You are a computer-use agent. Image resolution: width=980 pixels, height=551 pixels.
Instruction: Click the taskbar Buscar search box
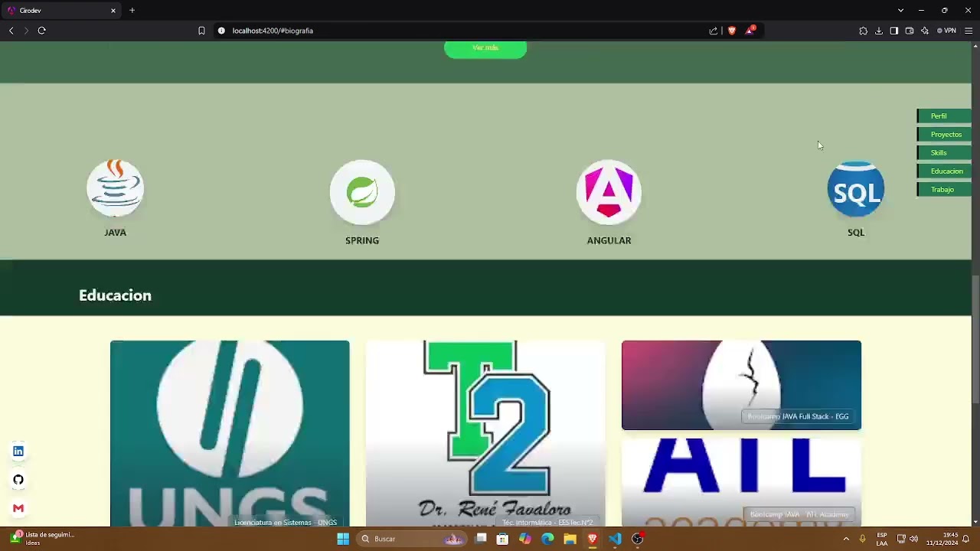413,539
